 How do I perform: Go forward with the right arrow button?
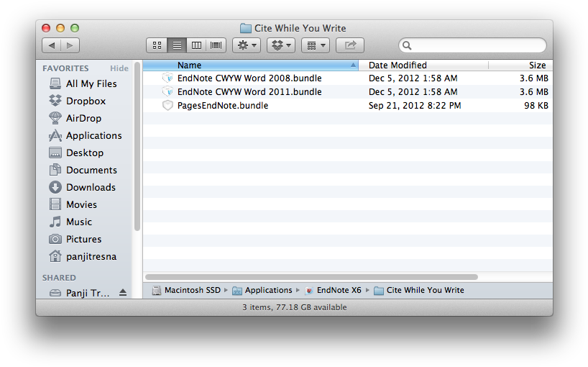click(x=70, y=45)
